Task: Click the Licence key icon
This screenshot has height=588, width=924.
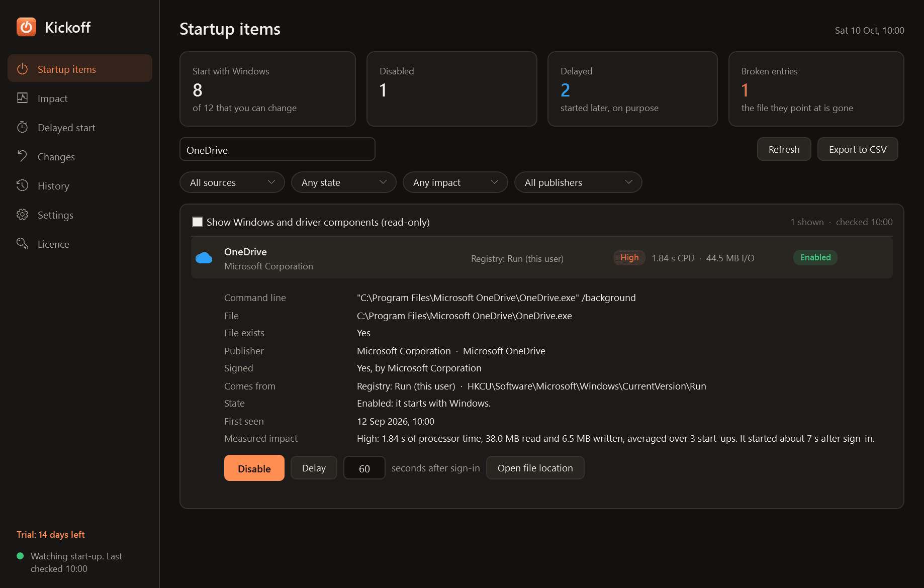Action: point(23,244)
